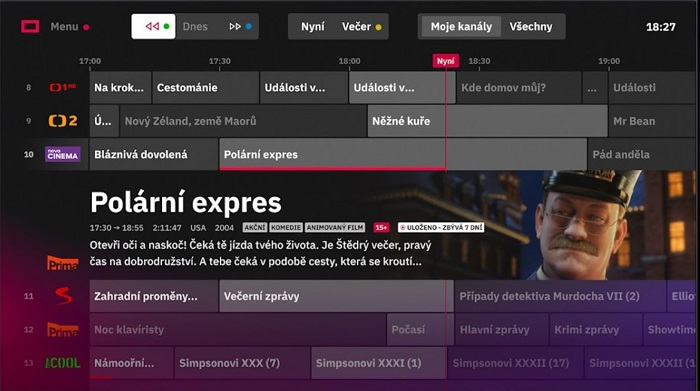Open Simpsonovi XXXII (17)
700x391 pixels.
[x=516, y=363]
